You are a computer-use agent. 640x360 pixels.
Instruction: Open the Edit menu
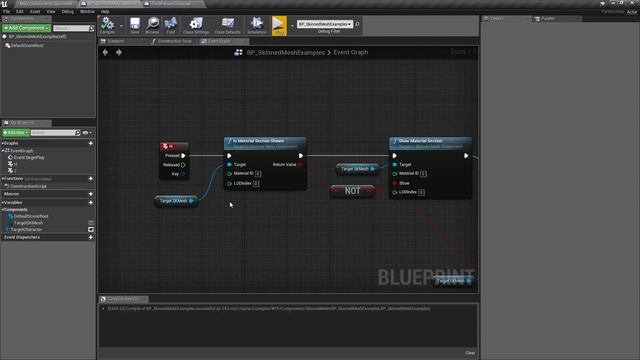point(20,12)
